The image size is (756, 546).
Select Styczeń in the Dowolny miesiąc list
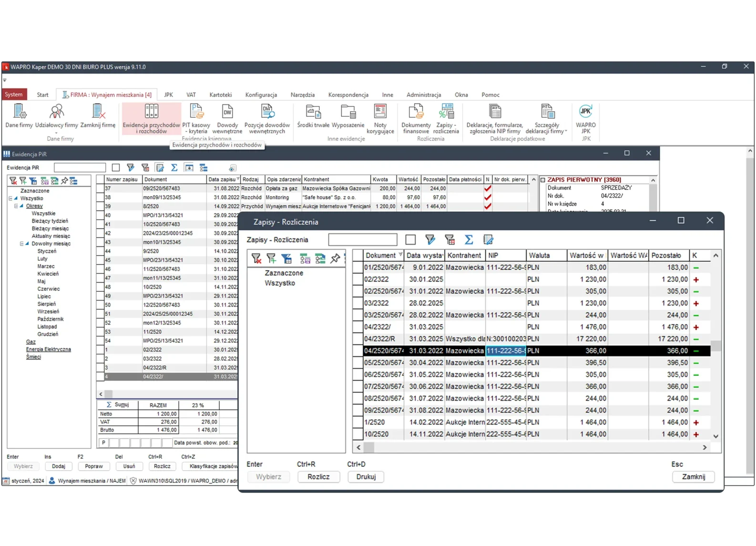click(x=47, y=251)
